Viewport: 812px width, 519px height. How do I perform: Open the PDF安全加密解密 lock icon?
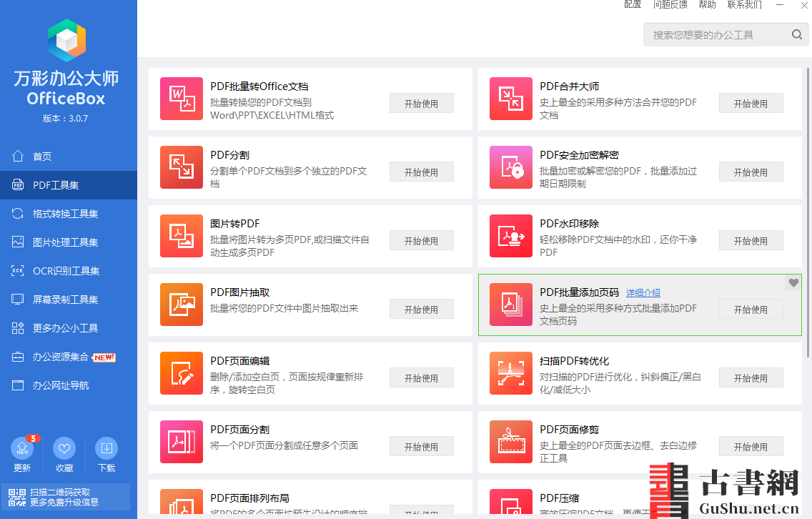(510, 167)
